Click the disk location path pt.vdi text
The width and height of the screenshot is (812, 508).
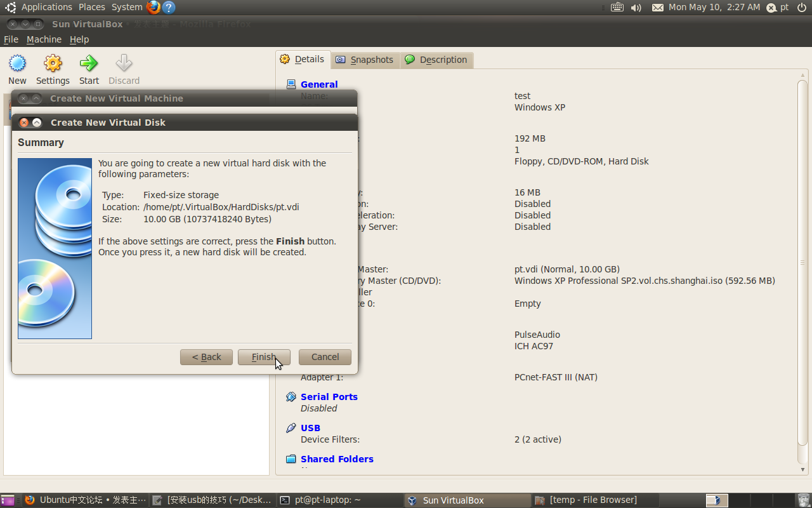coord(221,207)
